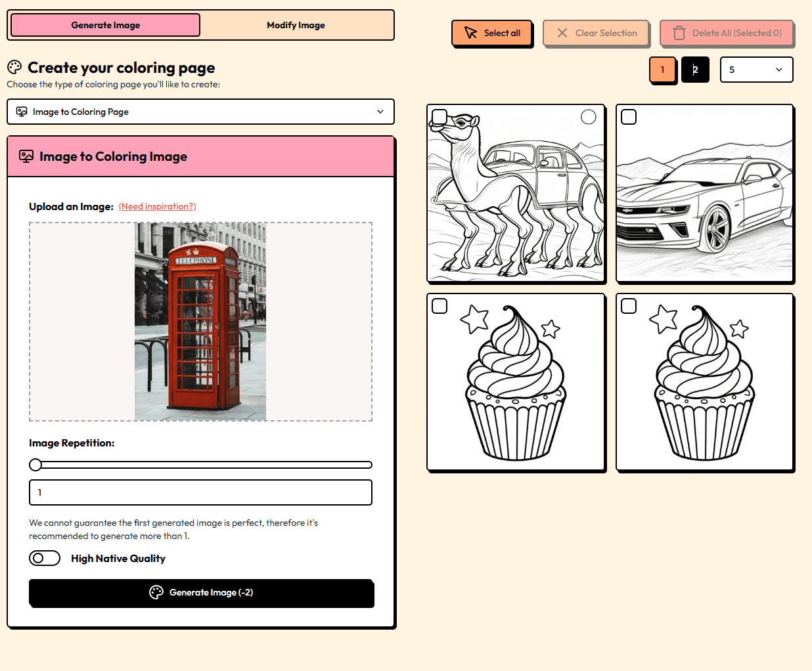Select the checkbox on the bottom-right cupcake image
This screenshot has width=812, height=671.
coord(629,306)
